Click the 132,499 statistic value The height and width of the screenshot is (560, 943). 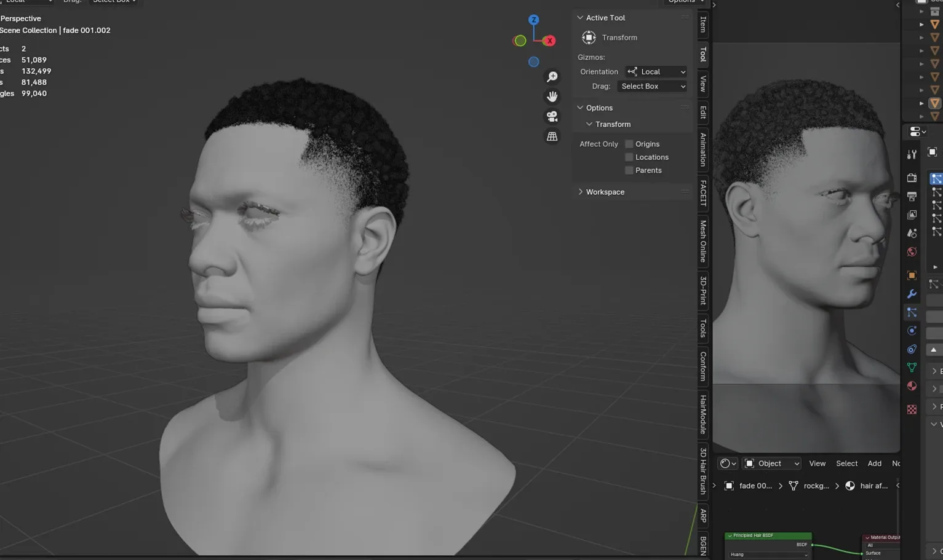(36, 71)
